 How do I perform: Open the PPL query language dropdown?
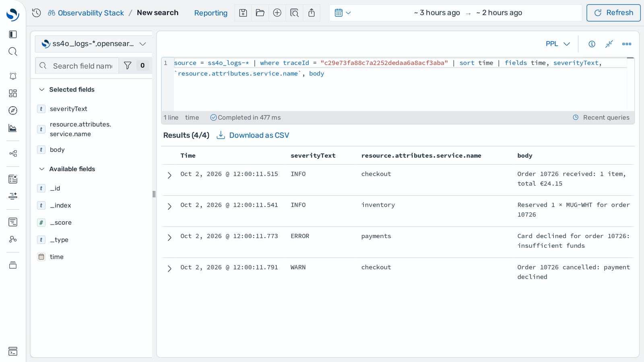pos(557,44)
